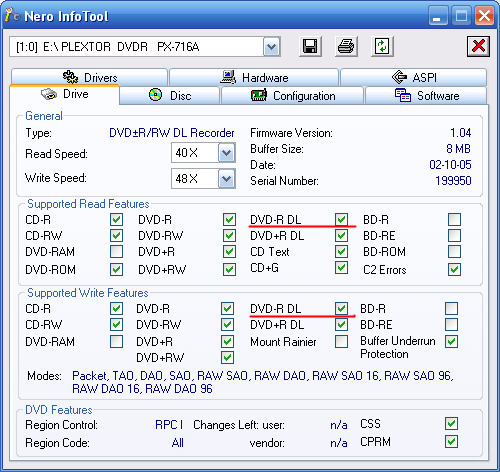This screenshot has height=472, width=500.
Task: Toggle DVD+R write feature checkbox
Action: pos(227,341)
